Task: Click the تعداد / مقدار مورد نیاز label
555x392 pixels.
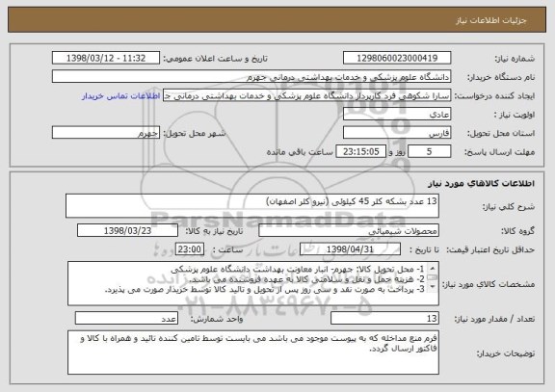Action: tap(494, 319)
